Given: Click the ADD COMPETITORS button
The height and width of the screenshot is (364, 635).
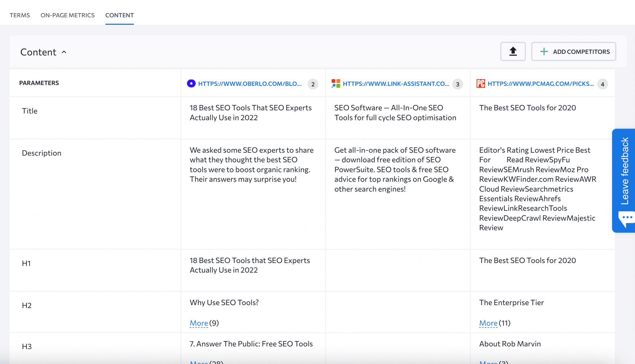Looking at the screenshot, I should (574, 51).
